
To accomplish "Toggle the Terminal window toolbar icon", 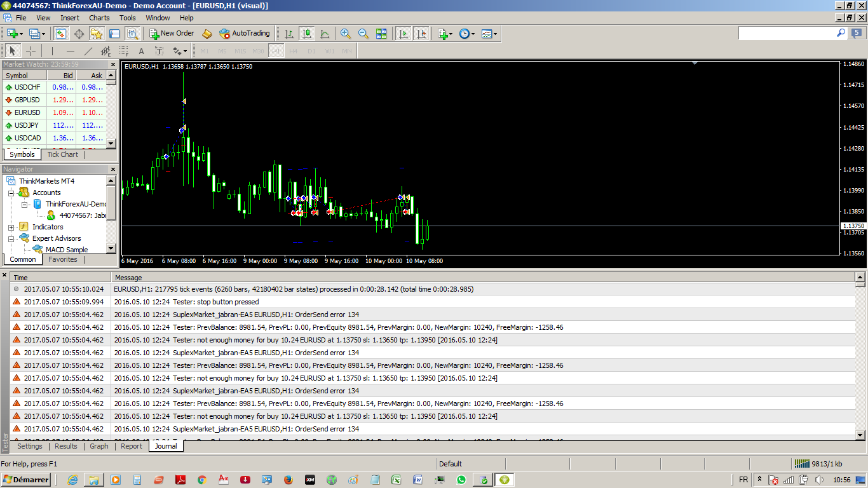I will click(114, 34).
